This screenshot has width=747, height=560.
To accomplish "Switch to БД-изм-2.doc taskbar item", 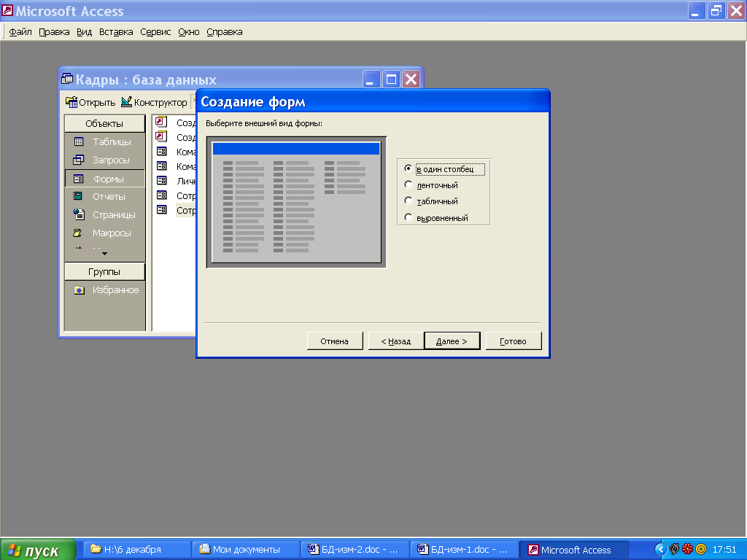I will 355,550.
